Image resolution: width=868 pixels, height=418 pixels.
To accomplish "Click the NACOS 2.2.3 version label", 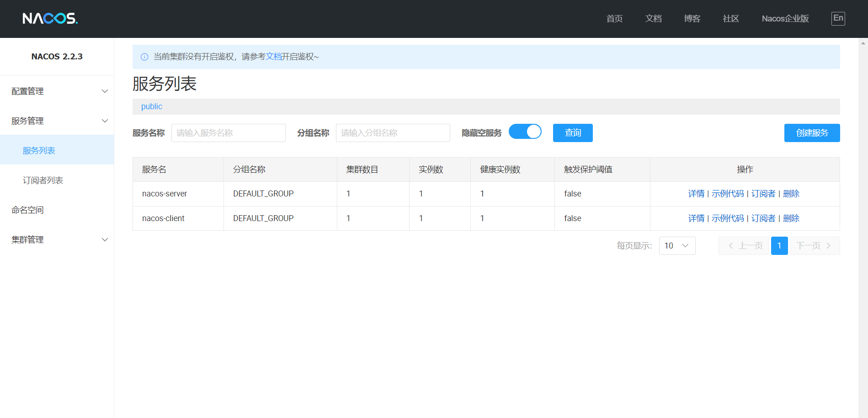I will (x=57, y=57).
